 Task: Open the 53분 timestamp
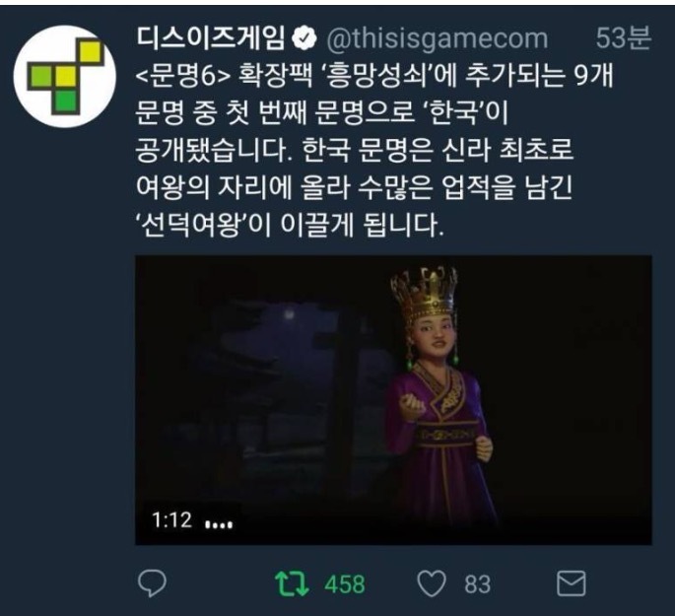click(x=623, y=38)
